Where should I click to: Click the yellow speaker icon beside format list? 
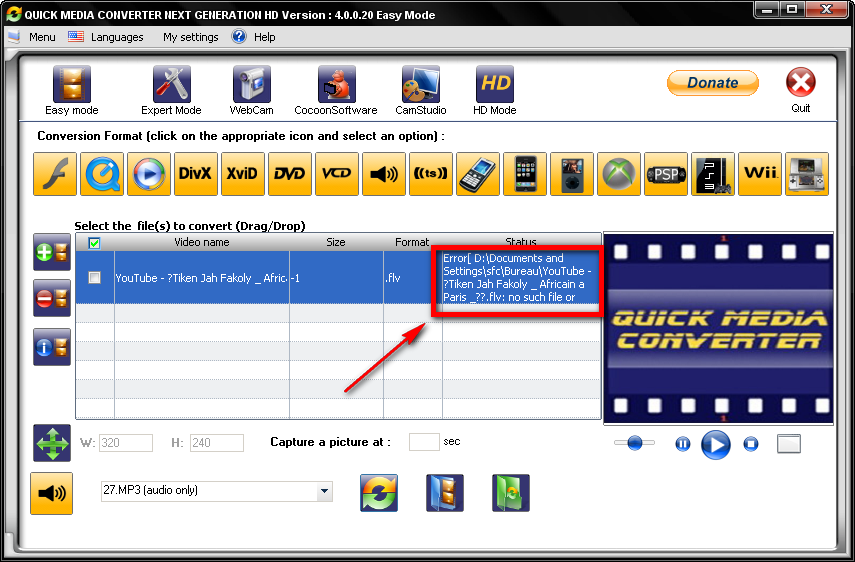51,493
